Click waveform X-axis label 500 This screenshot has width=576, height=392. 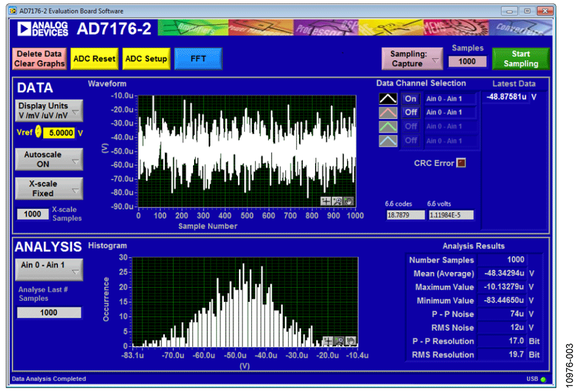[x=246, y=215]
